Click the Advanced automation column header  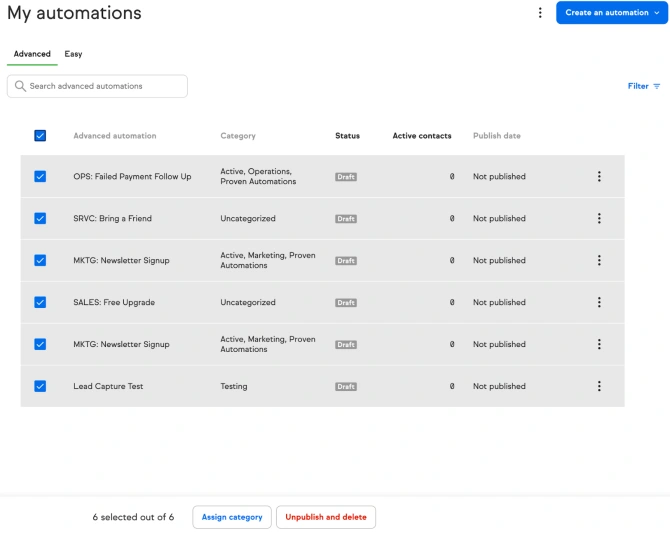[x=115, y=136]
